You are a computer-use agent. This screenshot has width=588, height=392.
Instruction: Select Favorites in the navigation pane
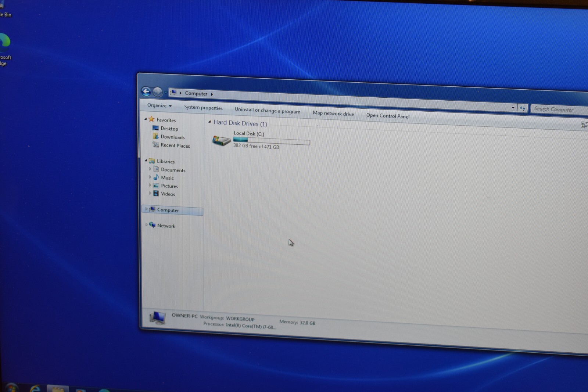[x=166, y=120]
